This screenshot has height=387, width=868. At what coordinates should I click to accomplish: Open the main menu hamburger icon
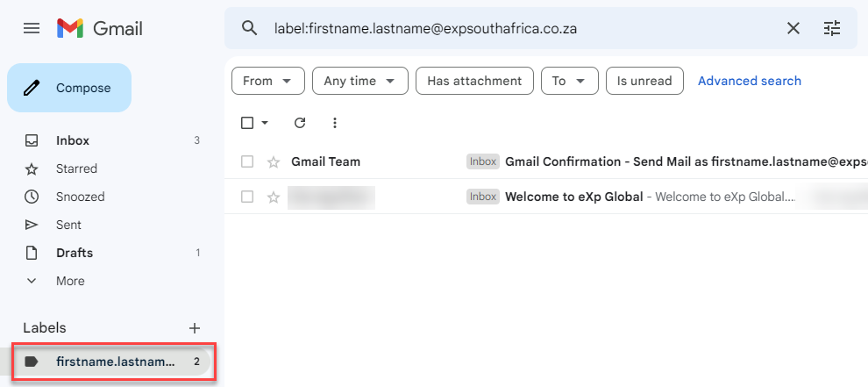pyautogui.click(x=32, y=28)
